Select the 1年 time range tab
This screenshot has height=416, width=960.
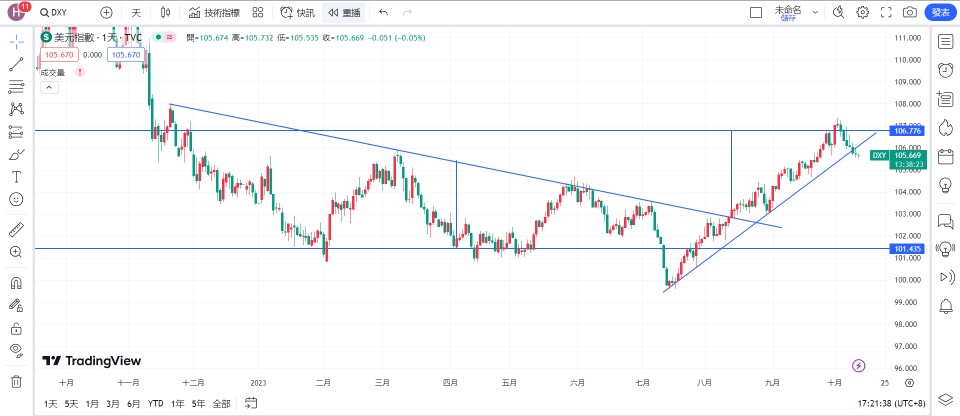coord(178,403)
